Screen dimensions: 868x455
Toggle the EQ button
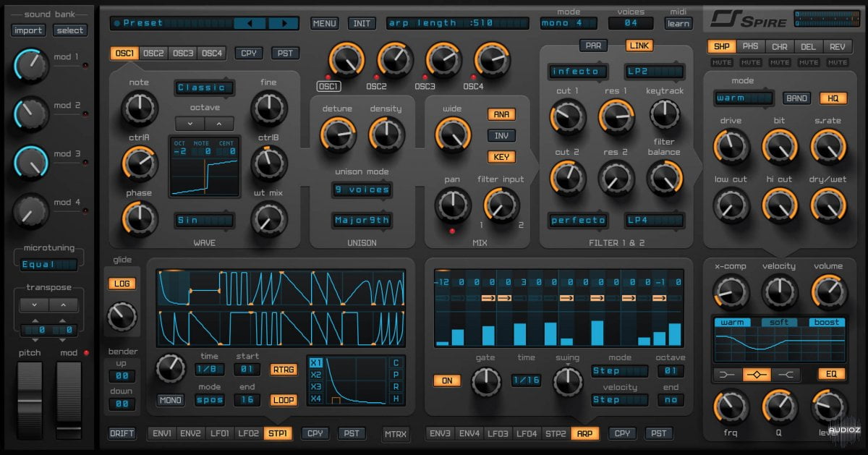point(832,374)
